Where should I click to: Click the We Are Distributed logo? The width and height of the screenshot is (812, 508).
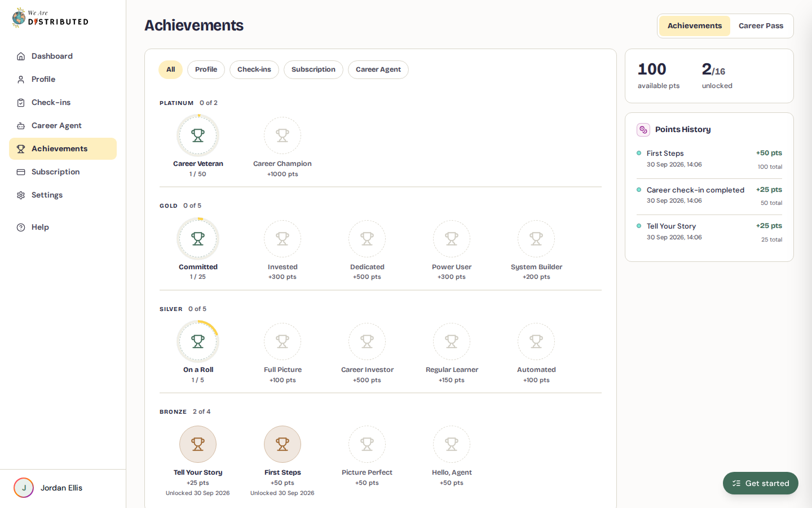click(x=50, y=18)
